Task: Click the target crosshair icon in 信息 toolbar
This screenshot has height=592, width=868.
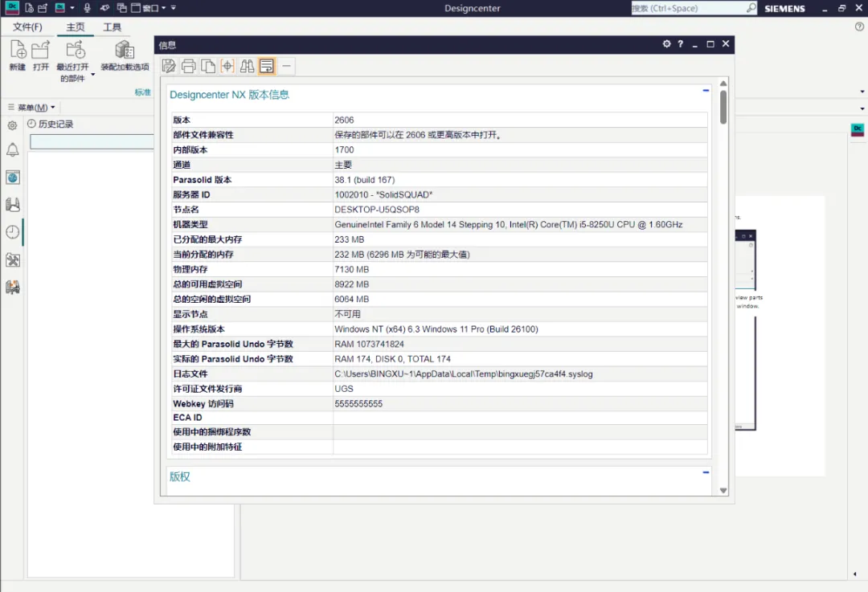Action: 227,67
